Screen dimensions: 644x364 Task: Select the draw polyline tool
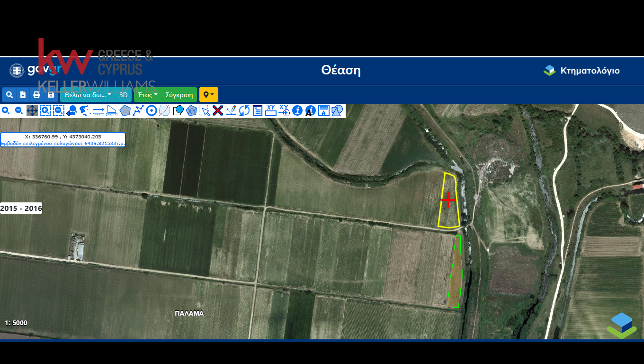pyautogui.click(x=138, y=110)
